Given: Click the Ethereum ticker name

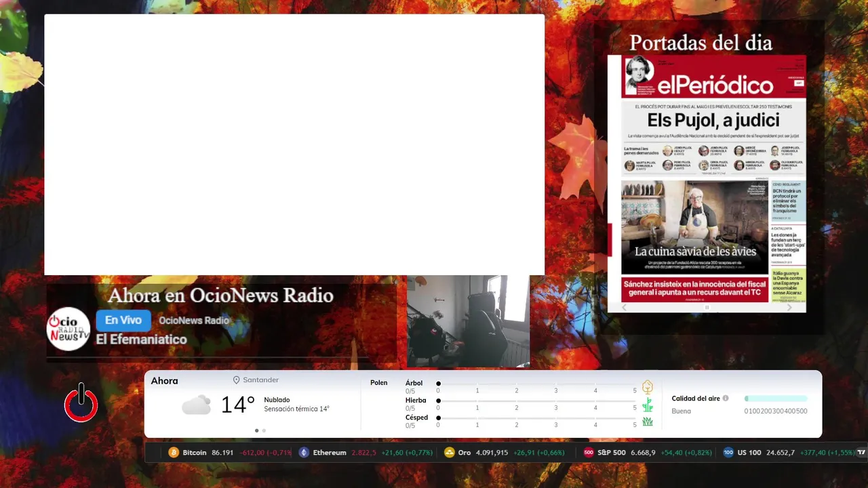Looking at the screenshot, I should click(330, 452).
